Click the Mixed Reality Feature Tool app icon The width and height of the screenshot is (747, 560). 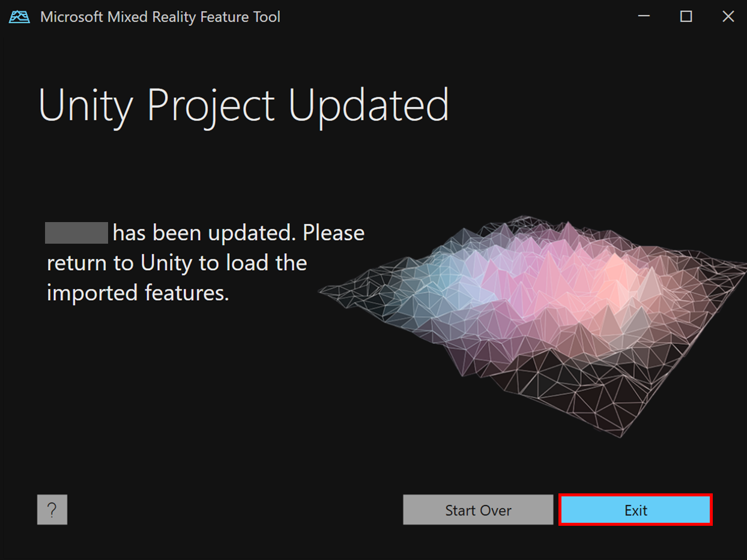pyautogui.click(x=20, y=17)
